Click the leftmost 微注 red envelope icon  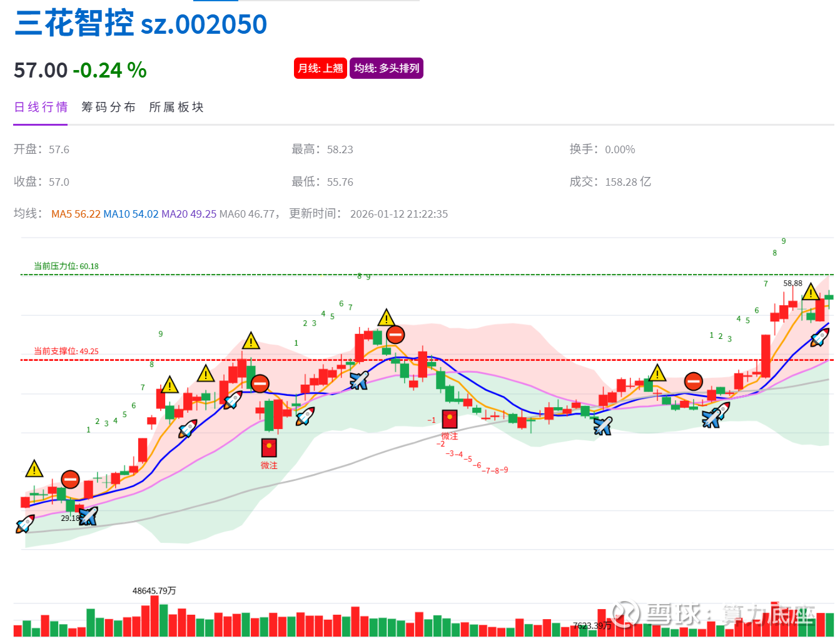click(x=269, y=448)
